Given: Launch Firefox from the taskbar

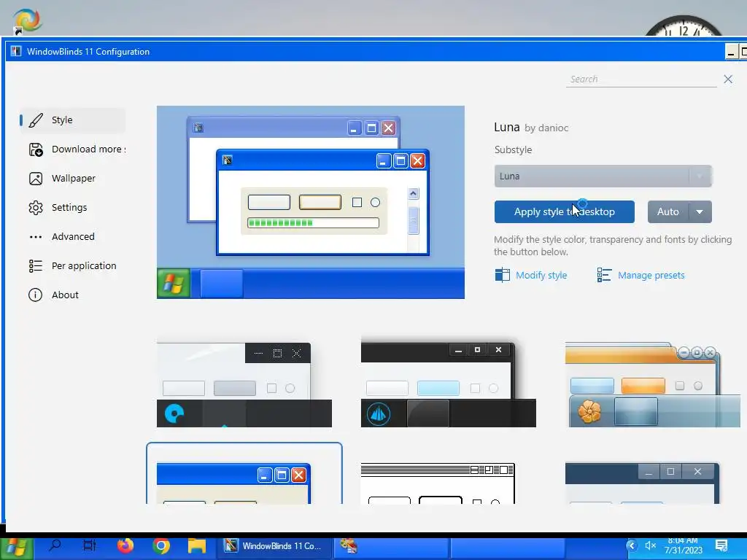Looking at the screenshot, I should pyautogui.click(x=125, y=545).
